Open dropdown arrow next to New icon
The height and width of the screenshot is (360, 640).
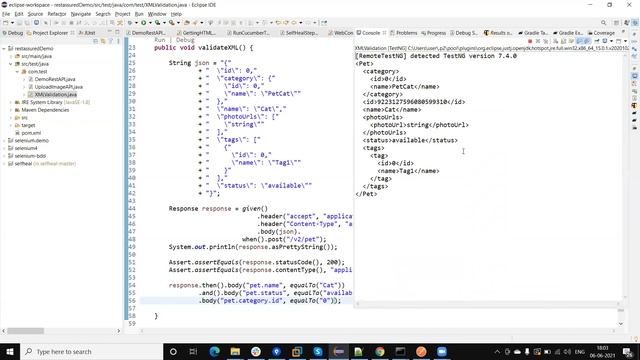(x=12, y=23)
